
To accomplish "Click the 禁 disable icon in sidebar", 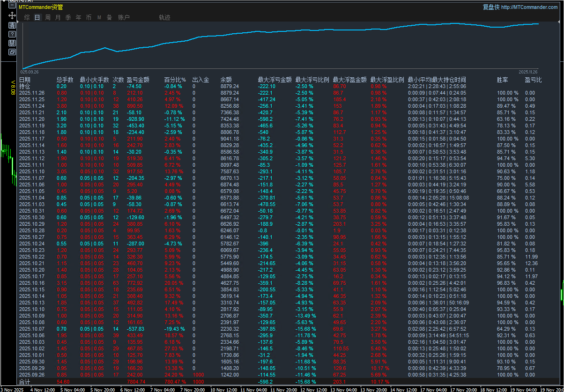I will coord(12,43).
